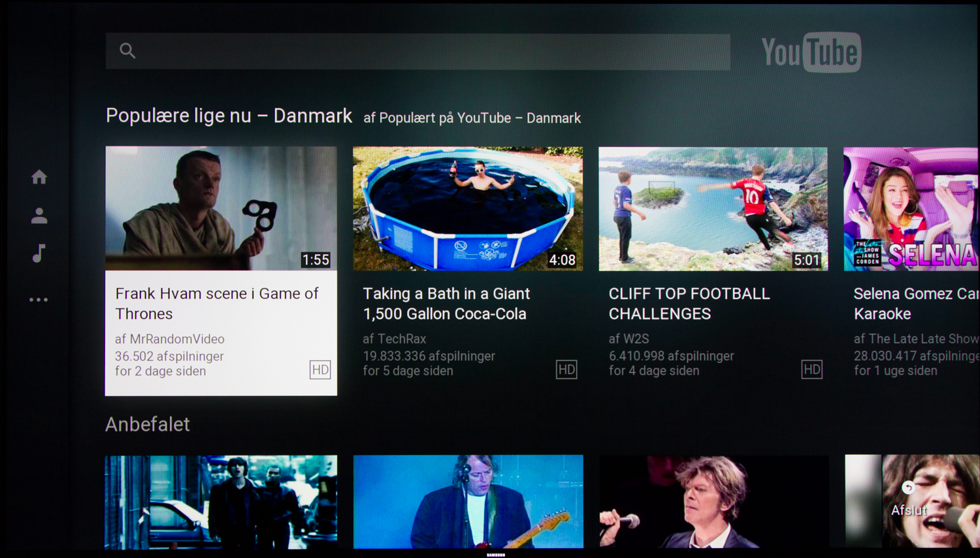This screenshot has width=980, height=558.
Task: Select channel 'af MrRandomVideo'
Action: pyautogui.click(x=170, y=339)
